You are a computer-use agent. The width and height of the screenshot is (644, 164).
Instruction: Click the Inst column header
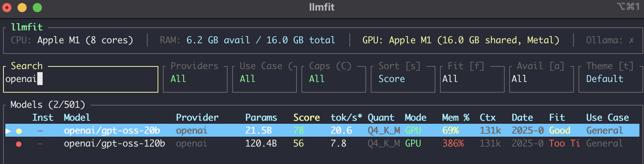pyautogui.click(x=43, y=118)
